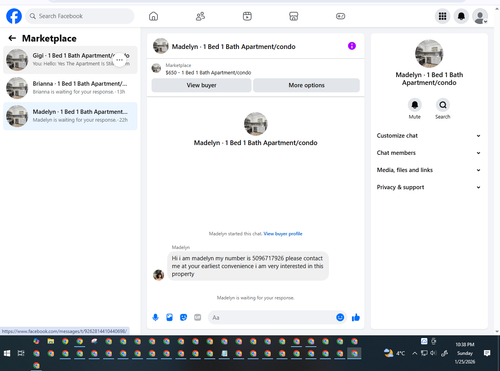Go to the Home feed tab icon
This screenshot has width=500, height=371.
pyautogui.click(x=153, y=16)
